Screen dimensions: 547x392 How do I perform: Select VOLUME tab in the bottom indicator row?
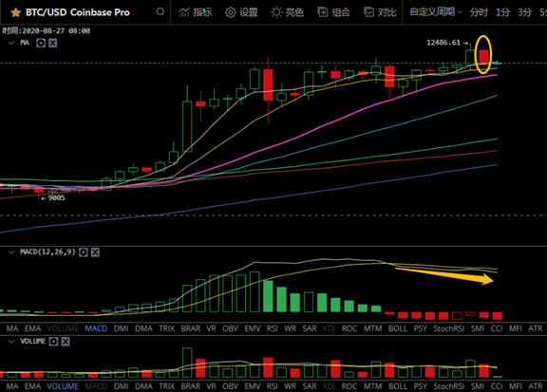(x=63, y=386)
